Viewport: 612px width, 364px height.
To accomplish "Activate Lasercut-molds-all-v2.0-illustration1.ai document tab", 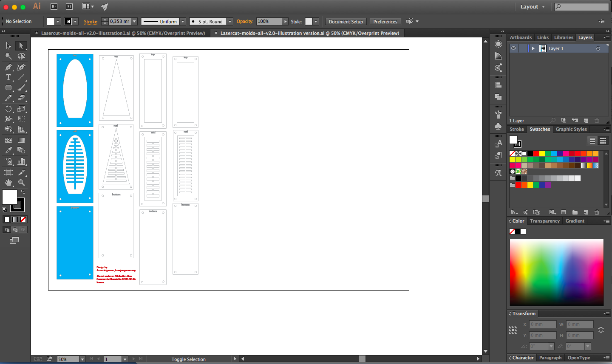I will [123, 33].
